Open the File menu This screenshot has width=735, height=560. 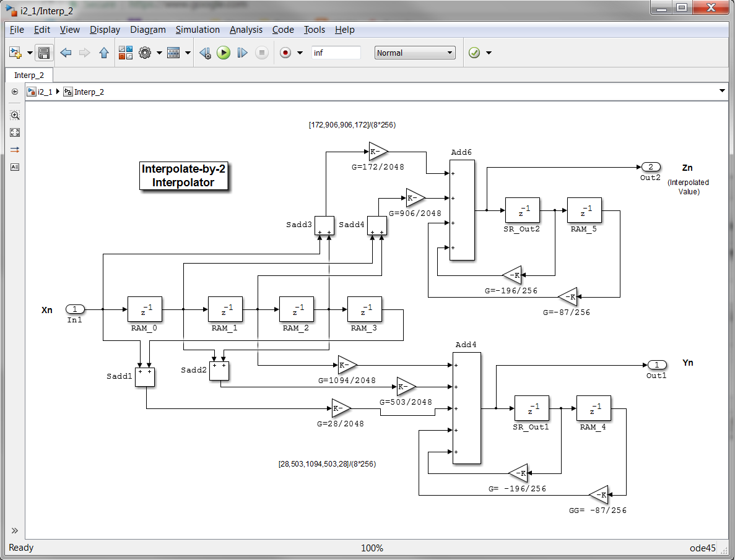pos(17,30)
